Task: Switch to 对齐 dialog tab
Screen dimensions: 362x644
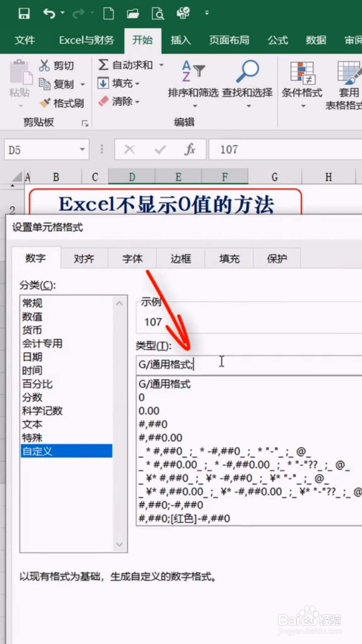Action: 84,259
